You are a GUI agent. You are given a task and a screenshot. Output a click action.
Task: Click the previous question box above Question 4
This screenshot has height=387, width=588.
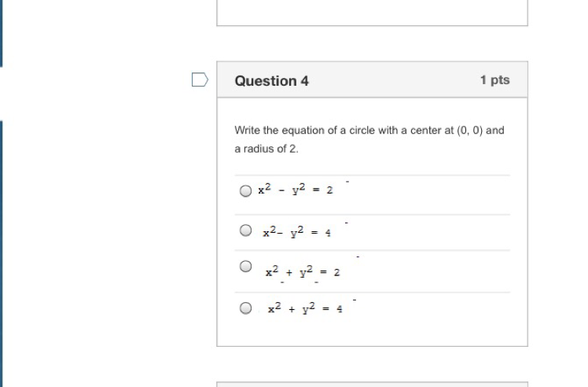point(372,13)
